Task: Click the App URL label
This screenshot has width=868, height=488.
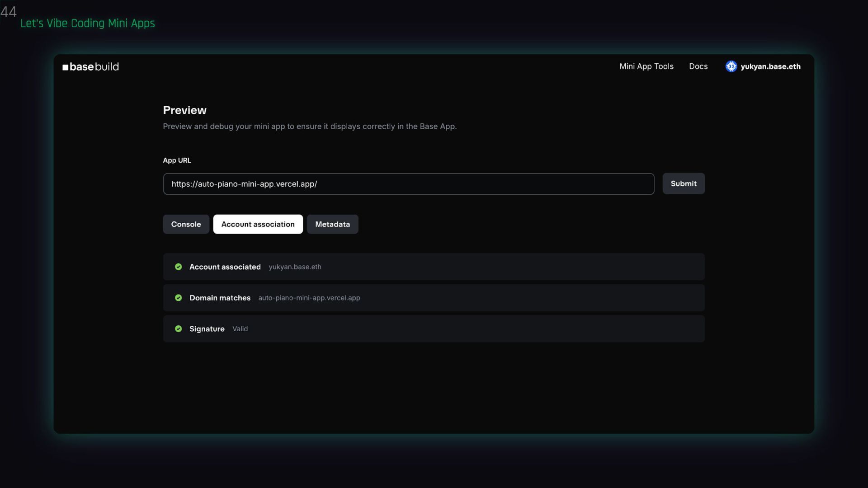Action: pos(177,160)
